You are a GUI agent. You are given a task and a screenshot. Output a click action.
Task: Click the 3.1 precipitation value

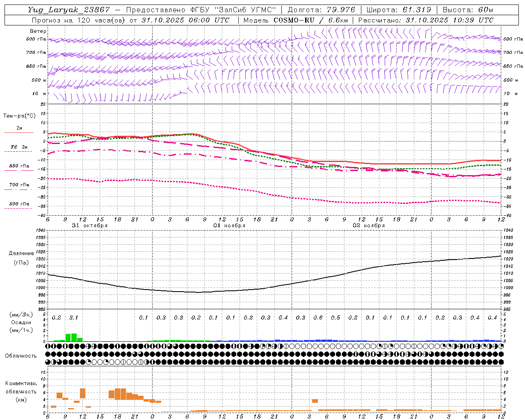[x=73, y=317]
